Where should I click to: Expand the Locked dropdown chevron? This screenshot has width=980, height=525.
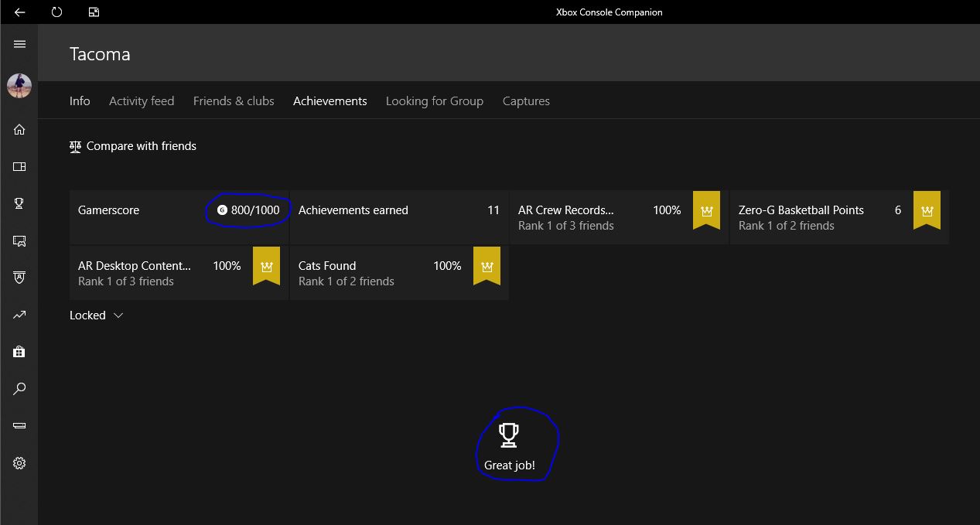pyautogui.click(x=118, y=315)
